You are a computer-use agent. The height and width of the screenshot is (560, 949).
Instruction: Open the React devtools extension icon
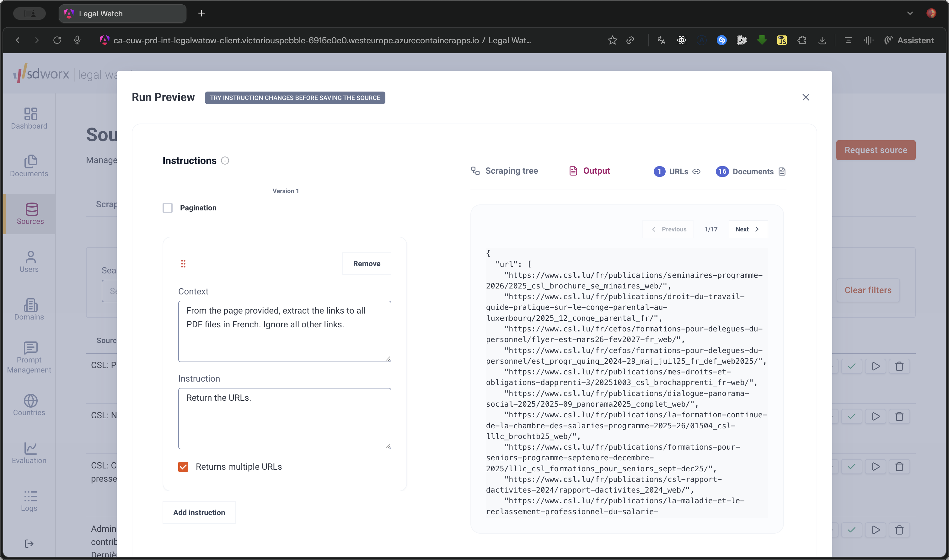pos(682,40)
